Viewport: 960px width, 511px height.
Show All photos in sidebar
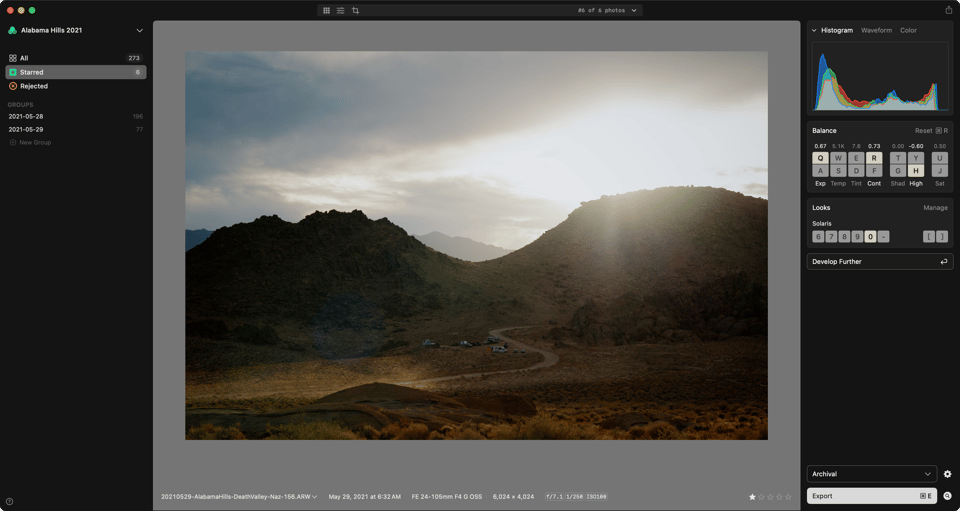coord(76,58)
